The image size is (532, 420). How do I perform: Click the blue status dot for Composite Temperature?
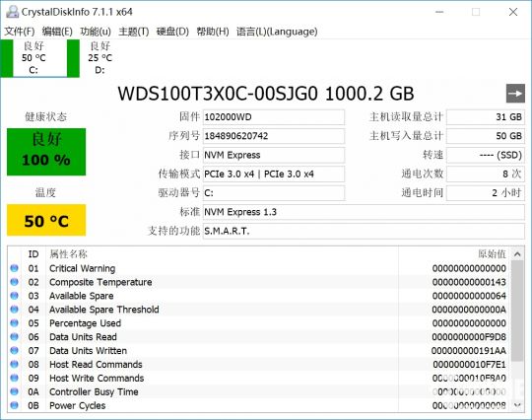click(14, 282)
